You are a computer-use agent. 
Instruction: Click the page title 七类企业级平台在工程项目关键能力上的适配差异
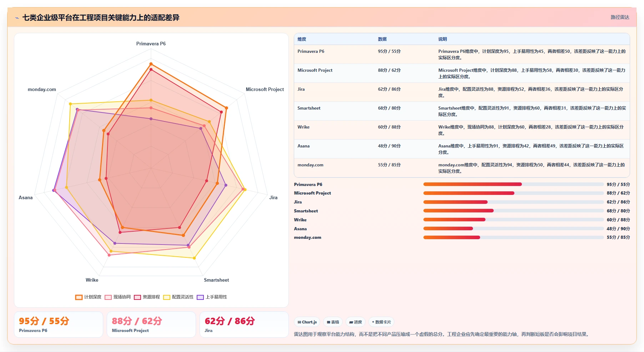click(101, 17)
